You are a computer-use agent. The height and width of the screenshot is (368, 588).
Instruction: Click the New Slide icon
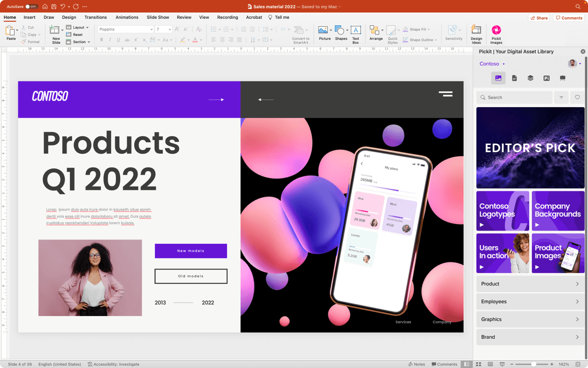pos(55,30)
